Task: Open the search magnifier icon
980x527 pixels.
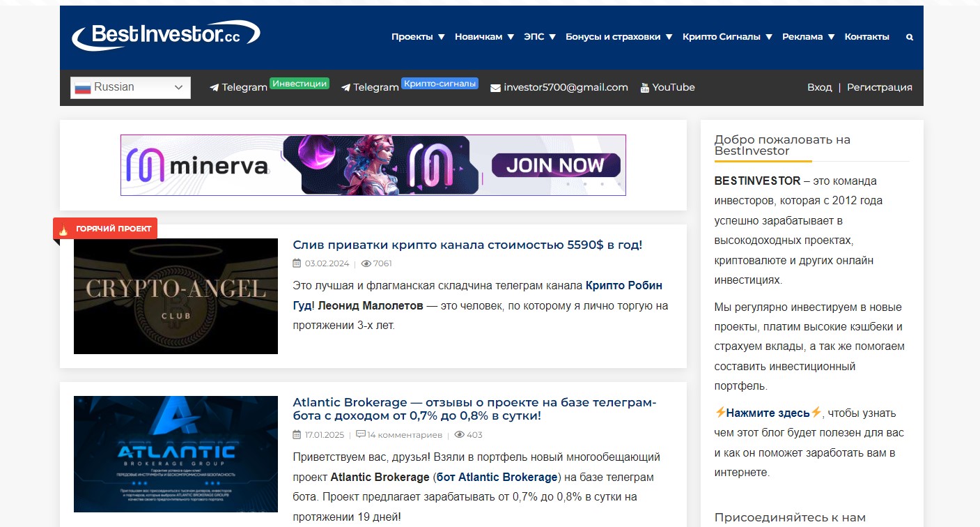Action: coord(910,38)
